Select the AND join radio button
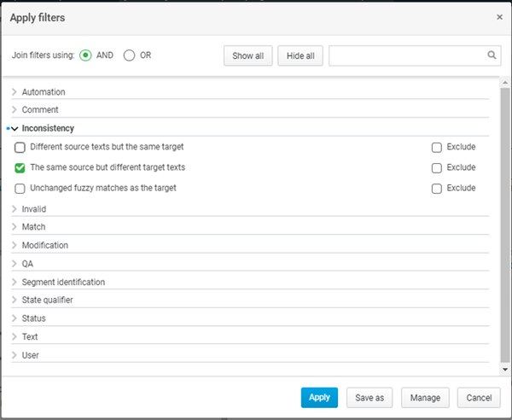Viewport: 512px width, 420px height. [85, 55]
